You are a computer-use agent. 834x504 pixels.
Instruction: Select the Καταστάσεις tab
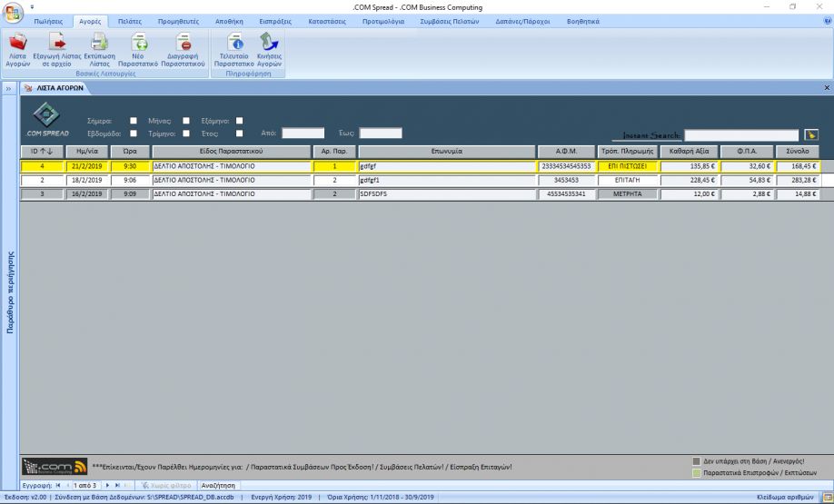tap(327, 21)
